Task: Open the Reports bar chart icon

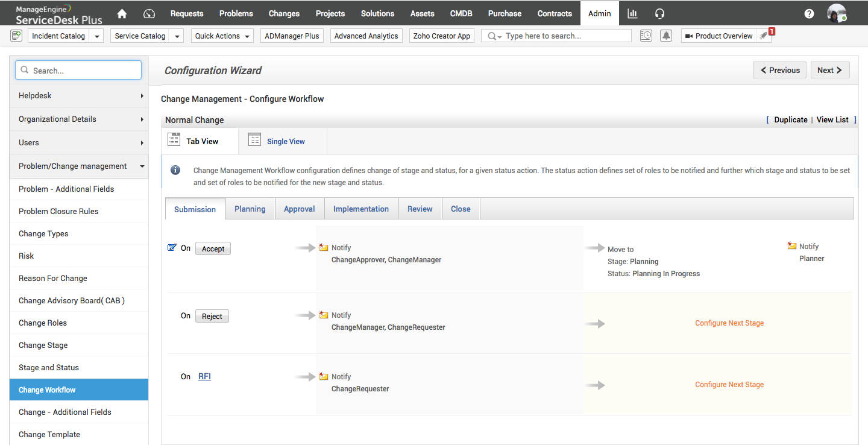Action: pos(632,13)
